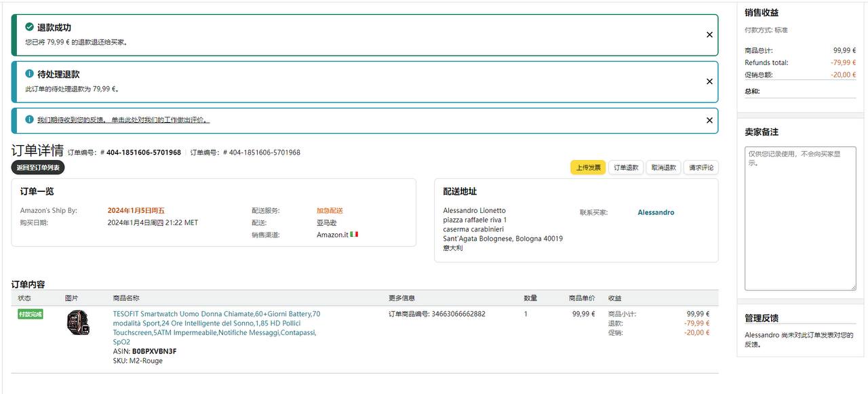Close the 退款成功 success notification
The image size is (868, 394).
709,35
